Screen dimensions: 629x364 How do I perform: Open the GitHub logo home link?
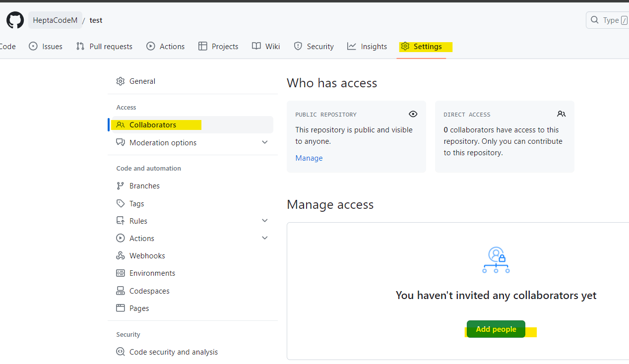15,20
